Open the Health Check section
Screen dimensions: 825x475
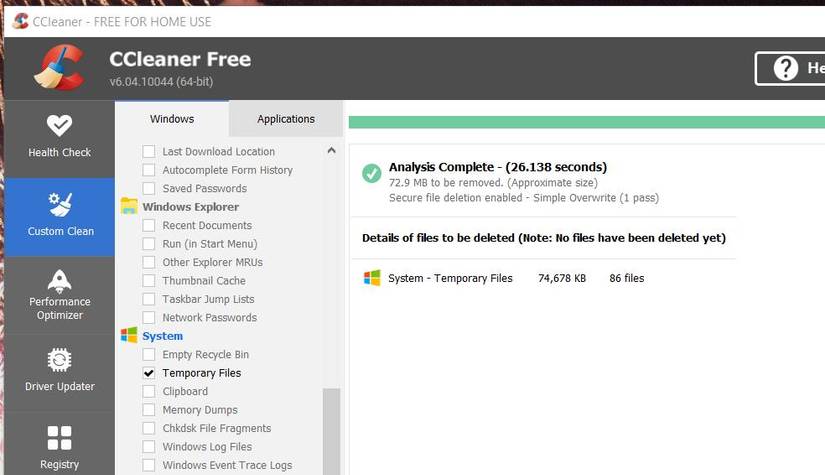click(59, 137)
